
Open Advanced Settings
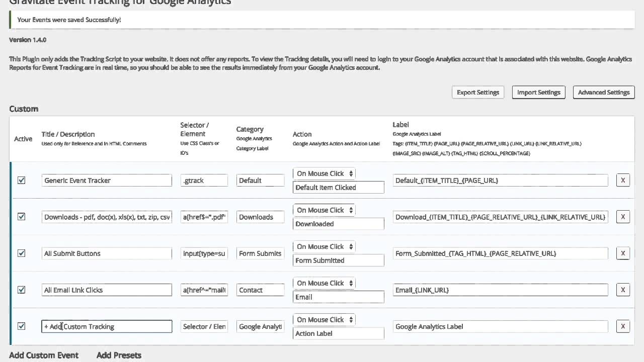pyautogui.click(x=603, y=93)
